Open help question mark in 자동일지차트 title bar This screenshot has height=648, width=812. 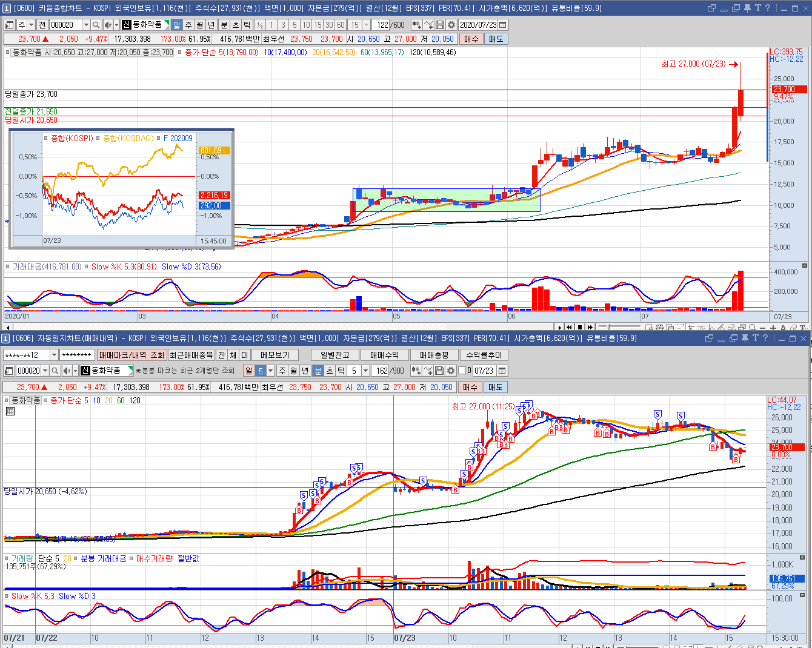(x=765, y=338)
